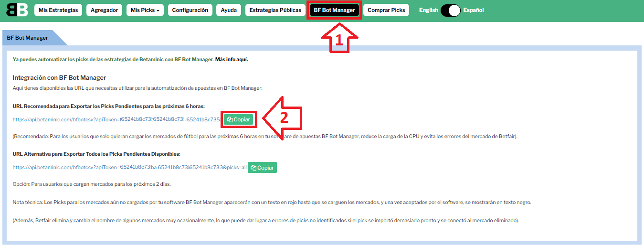
Task: Open Mis Estrategias page
Action: [58, 10]
